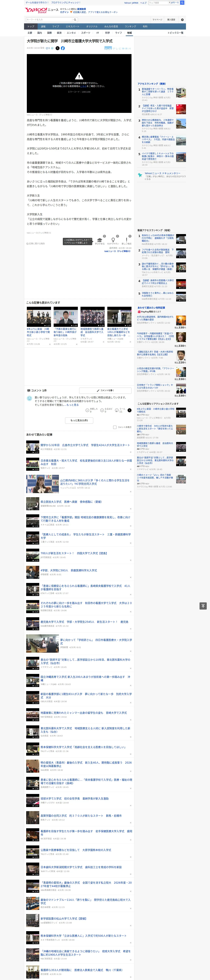This screenshot has height=980, width=210.
Task: Click the ウェブ検索 input field
Action: (158, 3)
